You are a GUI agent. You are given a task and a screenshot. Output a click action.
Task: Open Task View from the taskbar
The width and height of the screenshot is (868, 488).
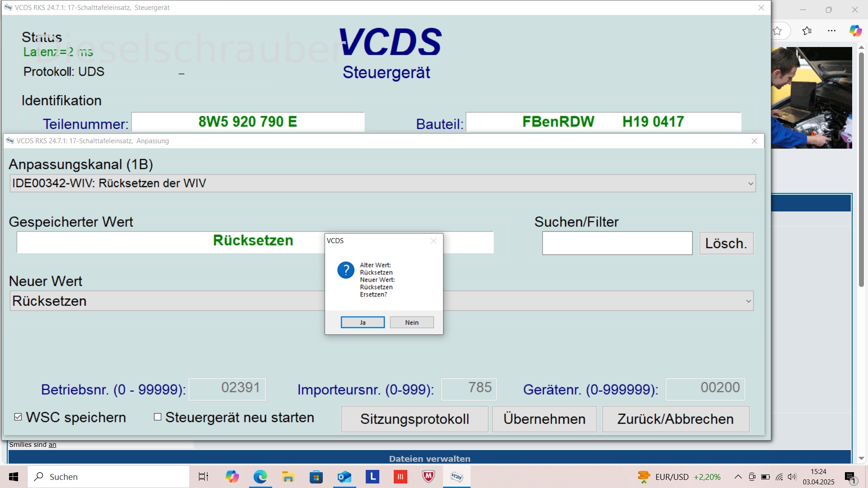coord(203,477)
